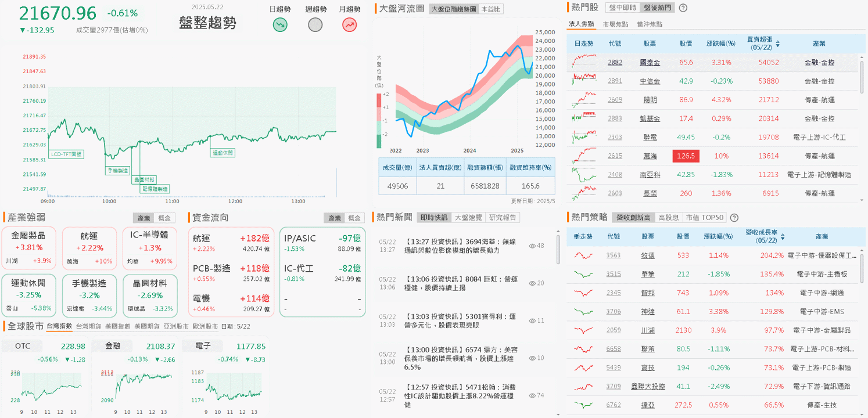Open 陽明 stock link
This screenshot has width=868, height=418.
coord(650,100)
